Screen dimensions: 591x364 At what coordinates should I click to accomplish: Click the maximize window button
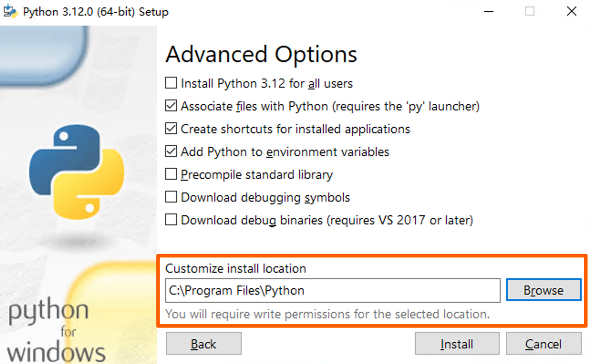[529, 11]
